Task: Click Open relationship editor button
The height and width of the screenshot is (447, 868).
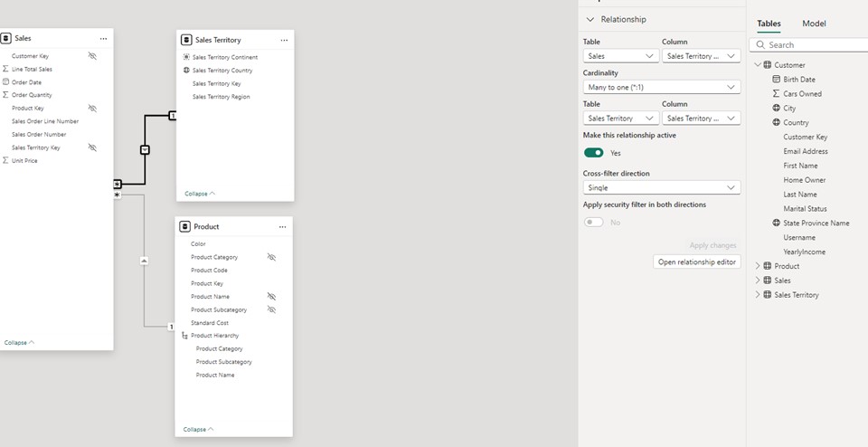Action: 696,262
